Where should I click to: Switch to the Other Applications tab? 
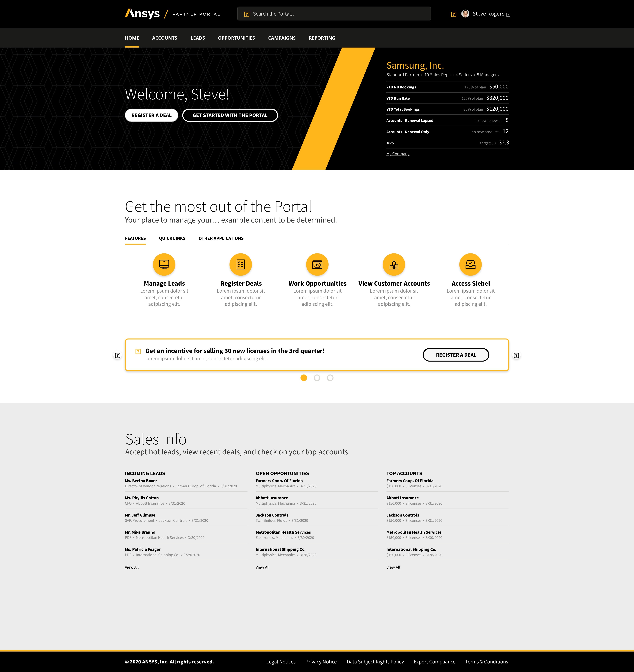tap(221, 238)
